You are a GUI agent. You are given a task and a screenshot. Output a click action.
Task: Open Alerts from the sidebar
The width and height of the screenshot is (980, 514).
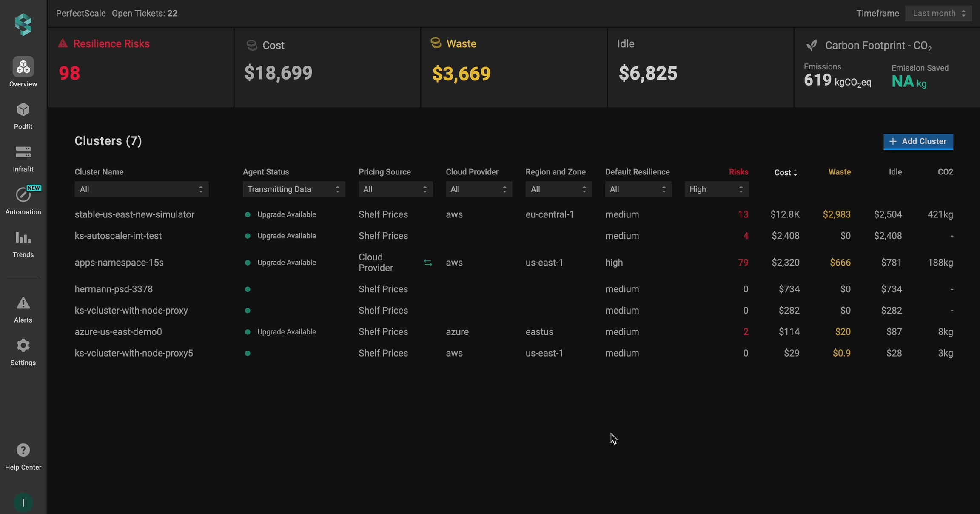tap(23, 309)
